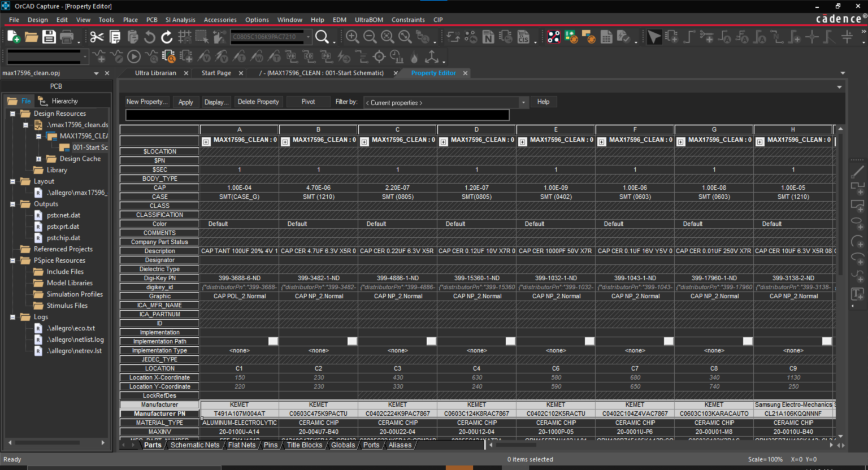Choose the Select arrow pointer tool
868x470 pixels.
click(x=654, y=37)
